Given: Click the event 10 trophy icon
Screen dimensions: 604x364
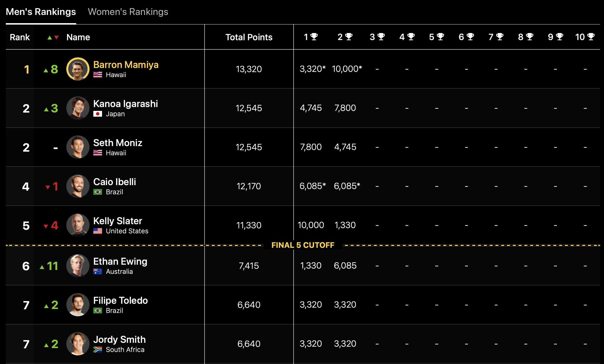Looking at the screenshot, I should coord(591,37).
